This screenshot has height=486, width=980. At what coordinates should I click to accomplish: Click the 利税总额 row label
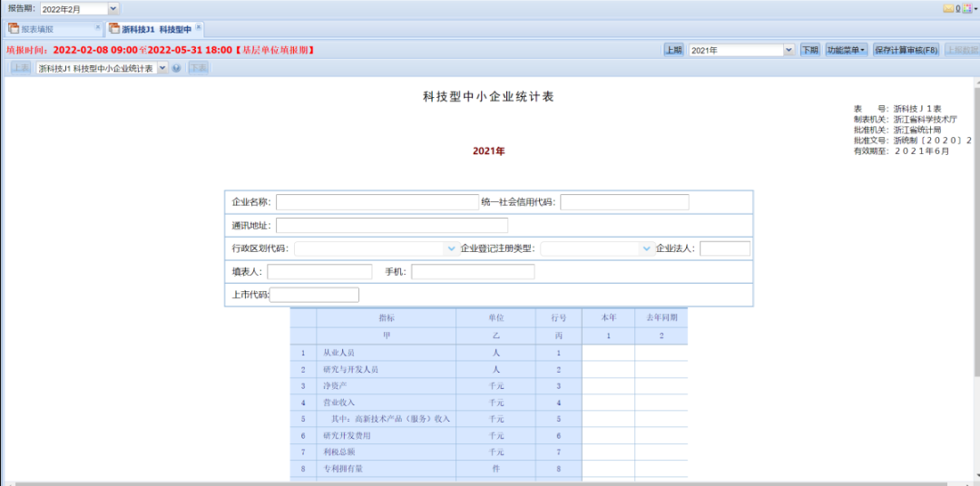[338, 452]
